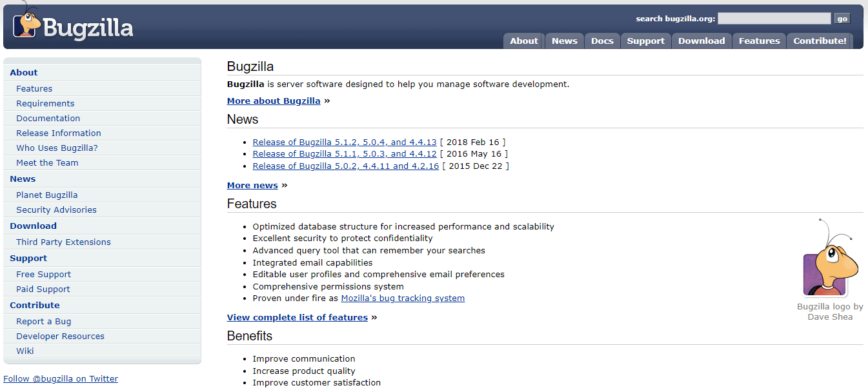Click the date text 2015 Dec 22

click(x=476, y=166)
